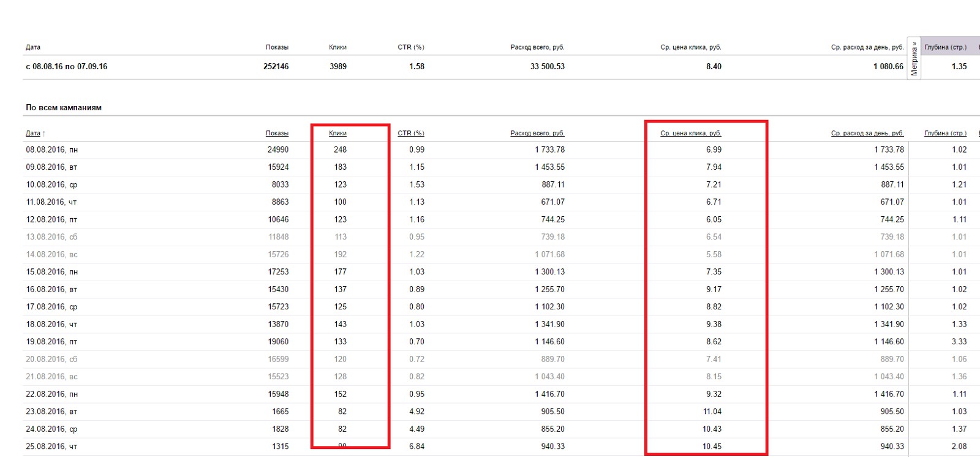This screenshot has width=980, height=457.
Task: Click the 11.04 average click price cell
Action: point(712,412)
